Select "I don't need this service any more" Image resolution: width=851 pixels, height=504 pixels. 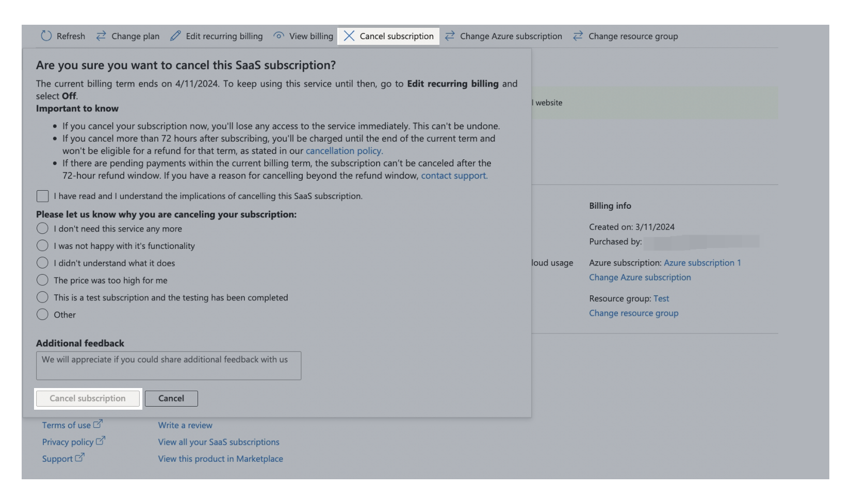point(43,228)
